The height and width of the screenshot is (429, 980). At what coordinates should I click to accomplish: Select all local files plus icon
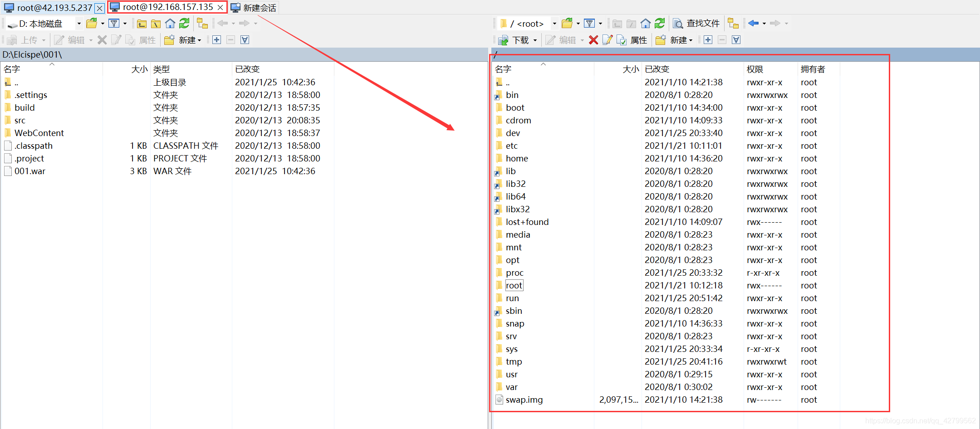217,40
